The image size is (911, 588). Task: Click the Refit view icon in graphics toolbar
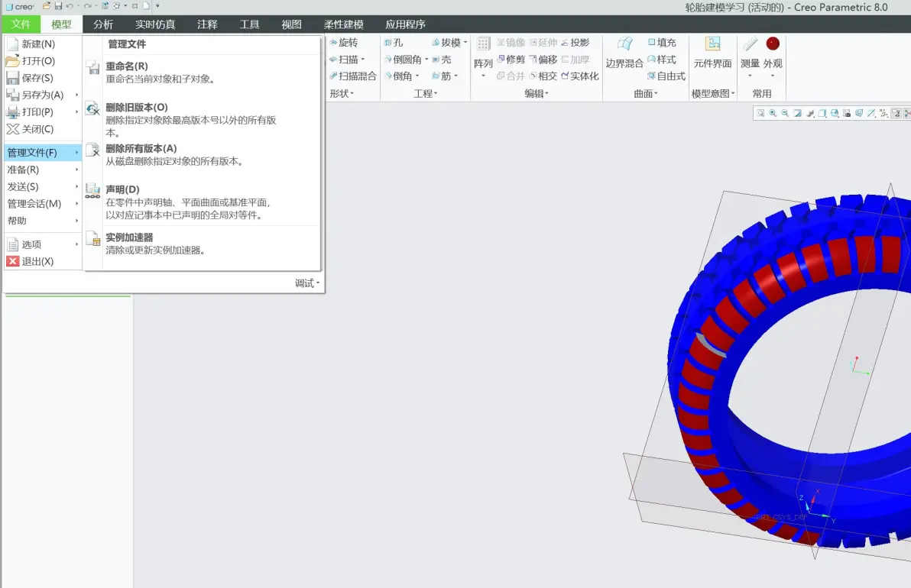760,113
